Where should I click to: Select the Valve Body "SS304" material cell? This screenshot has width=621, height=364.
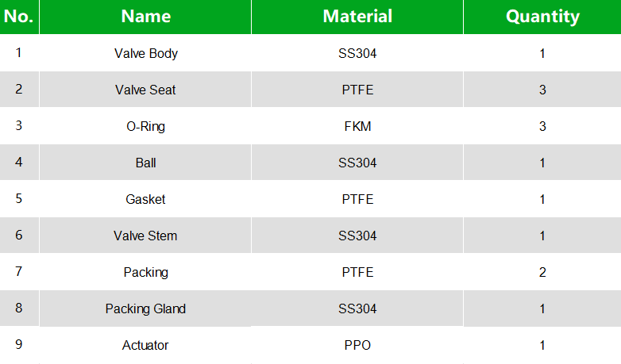pyautogui.click(x=357, y=54)
